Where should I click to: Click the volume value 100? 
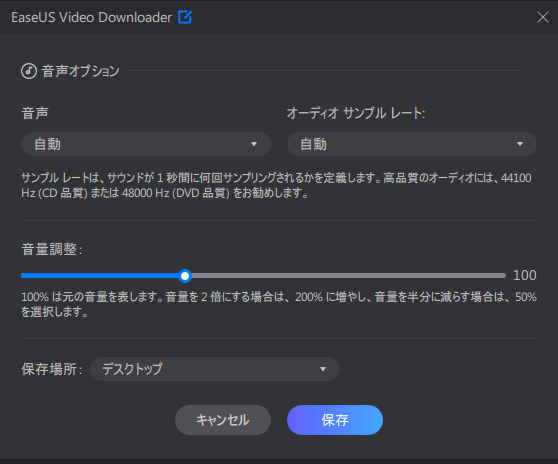point(525,275)
